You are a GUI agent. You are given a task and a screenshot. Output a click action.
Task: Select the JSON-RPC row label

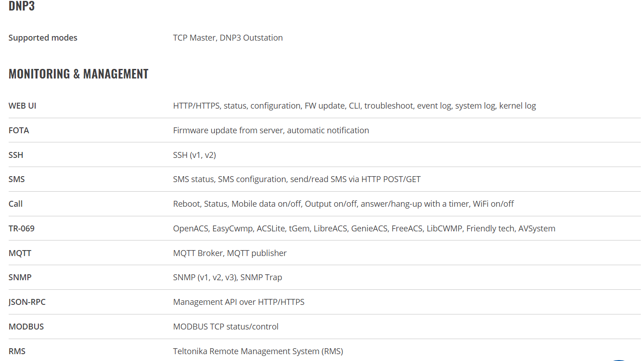click(27, 302)
